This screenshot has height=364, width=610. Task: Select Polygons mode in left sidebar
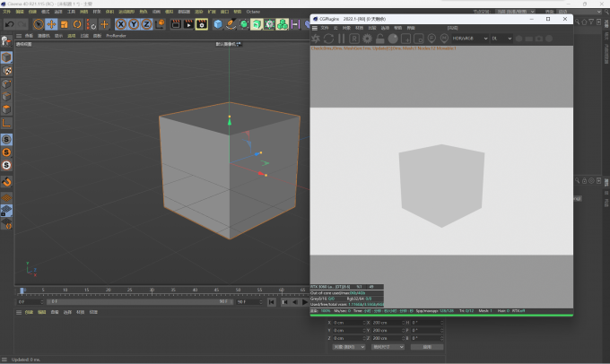[6, 109]
